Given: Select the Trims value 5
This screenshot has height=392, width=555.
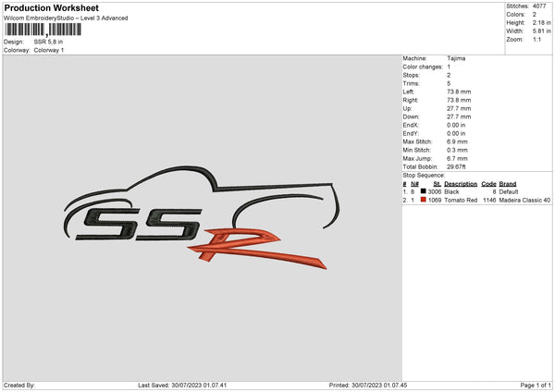Looking at the screenshot, I should (449, 83).
